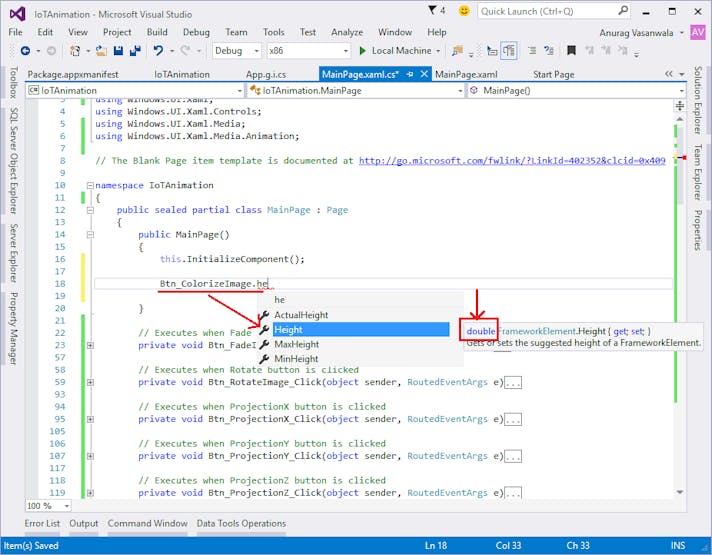Open the Output panel tab
Screen dimensions: 712x555
84,523
